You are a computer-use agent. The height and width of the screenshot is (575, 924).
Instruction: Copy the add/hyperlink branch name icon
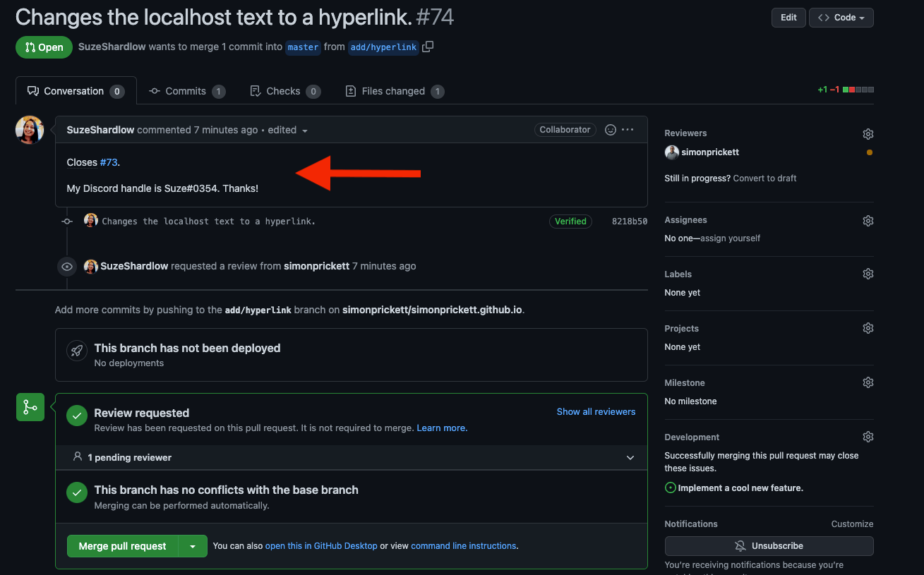click(x=428, y=47)
